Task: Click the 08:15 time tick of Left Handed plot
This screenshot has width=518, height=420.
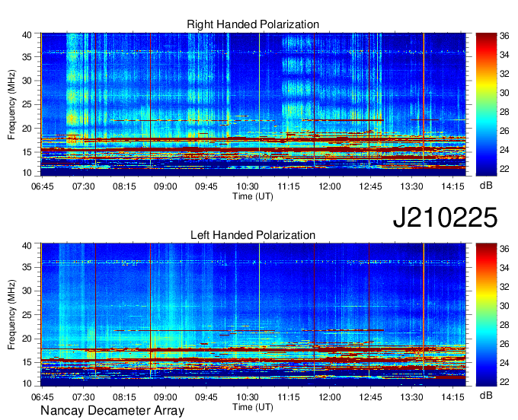Action: 124,397
